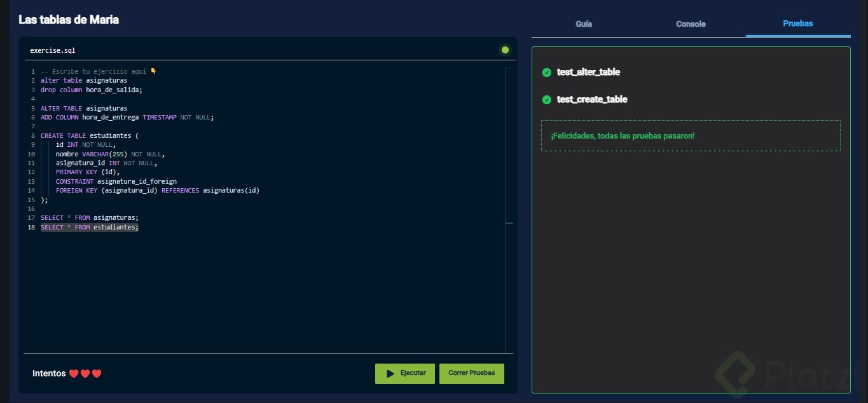This screenshot has width=868, height=403.
Task: Run code with the Ejecutar button
Action: [x=405, y=373]
